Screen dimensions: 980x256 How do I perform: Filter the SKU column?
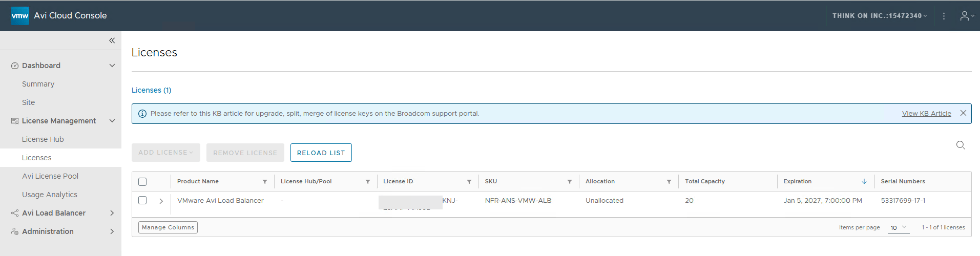[570, 182]
